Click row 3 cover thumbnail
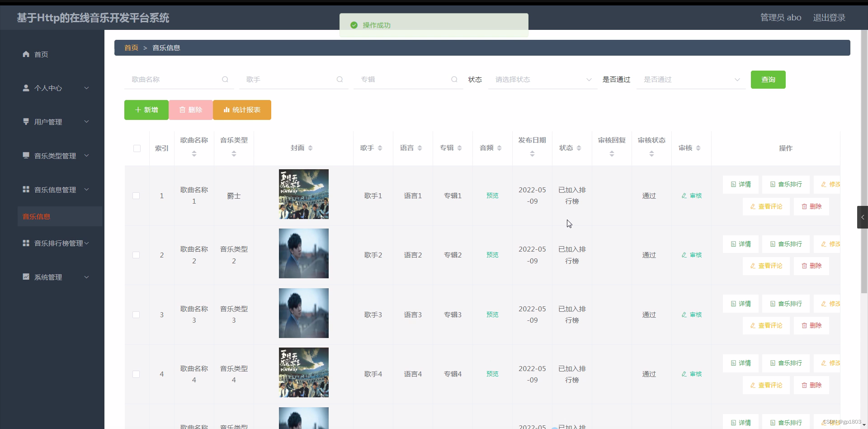The height and width of the screenshot is (429, 868). coord(304,313)
